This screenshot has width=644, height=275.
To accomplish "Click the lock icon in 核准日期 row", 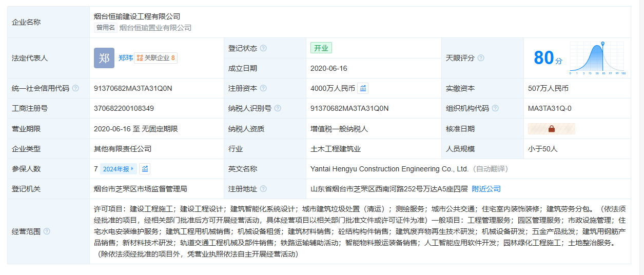I will pos(552,129).
